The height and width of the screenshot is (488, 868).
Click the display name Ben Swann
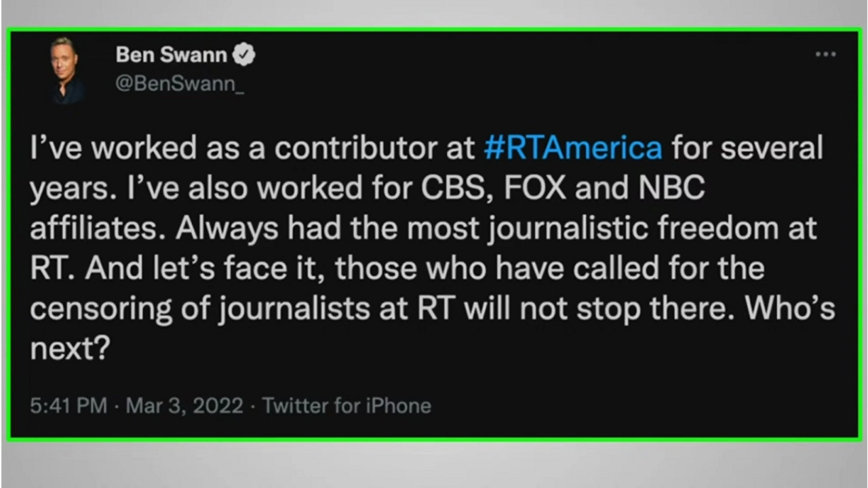(x=171, y=55)
